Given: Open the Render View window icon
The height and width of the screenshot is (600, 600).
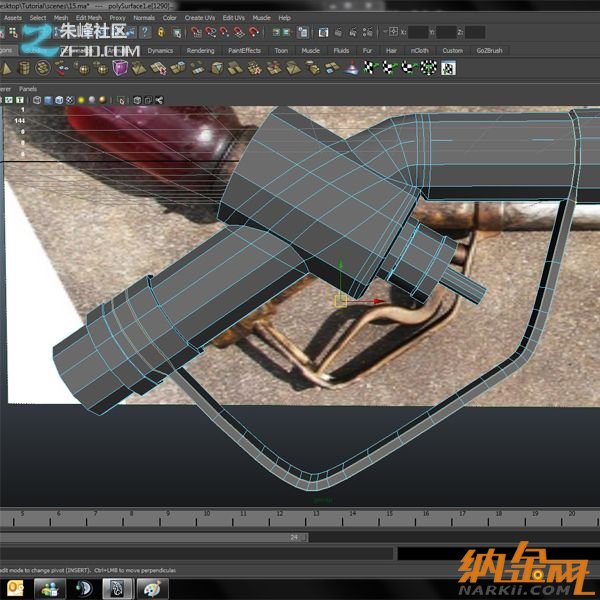Looking at the screenshot, I should coord(323,33).
